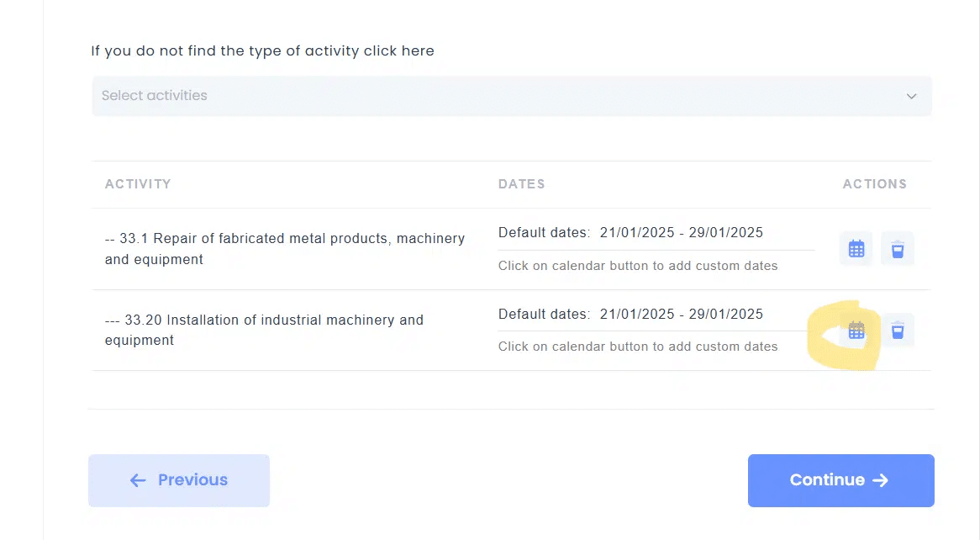The image size is (980, 540).
Task: Select the custom dates hint in 33.1 row
Action: [638, 266]
